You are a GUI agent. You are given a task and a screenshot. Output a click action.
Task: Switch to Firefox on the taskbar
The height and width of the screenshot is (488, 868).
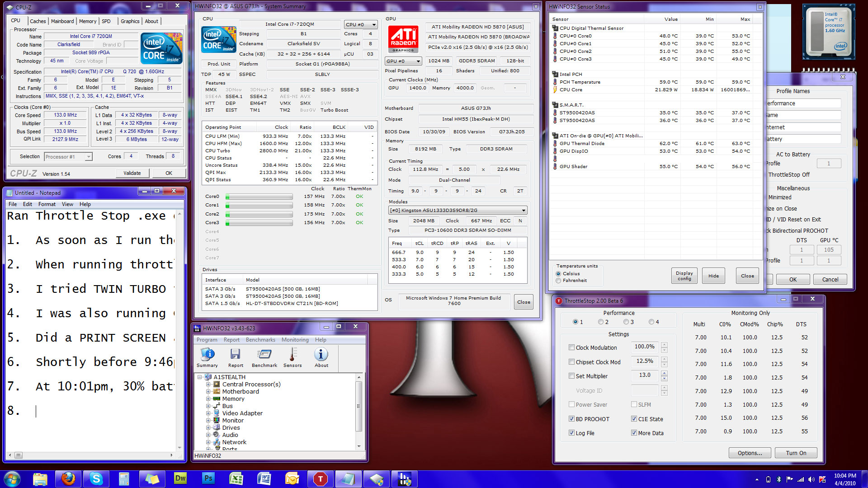coord(68,479)
